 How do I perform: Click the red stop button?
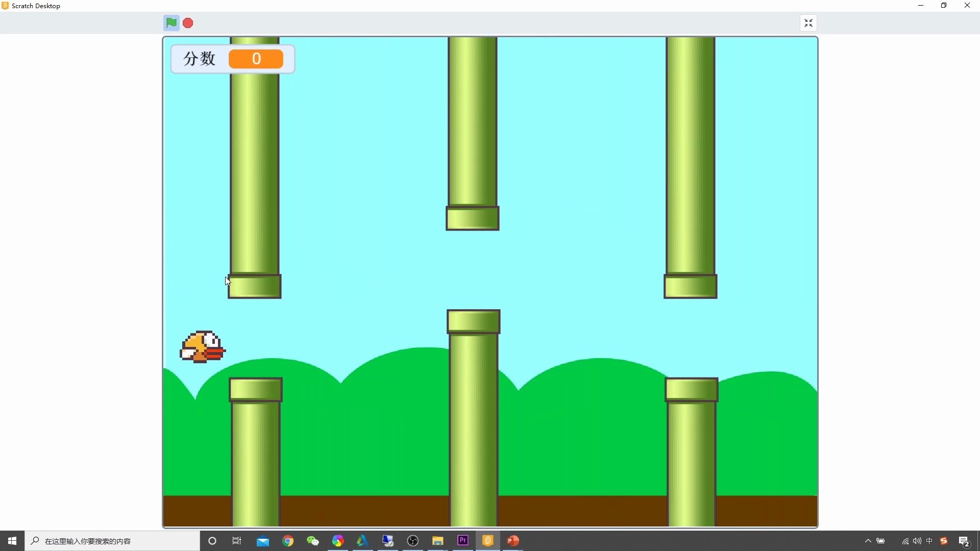coord(188,23)
